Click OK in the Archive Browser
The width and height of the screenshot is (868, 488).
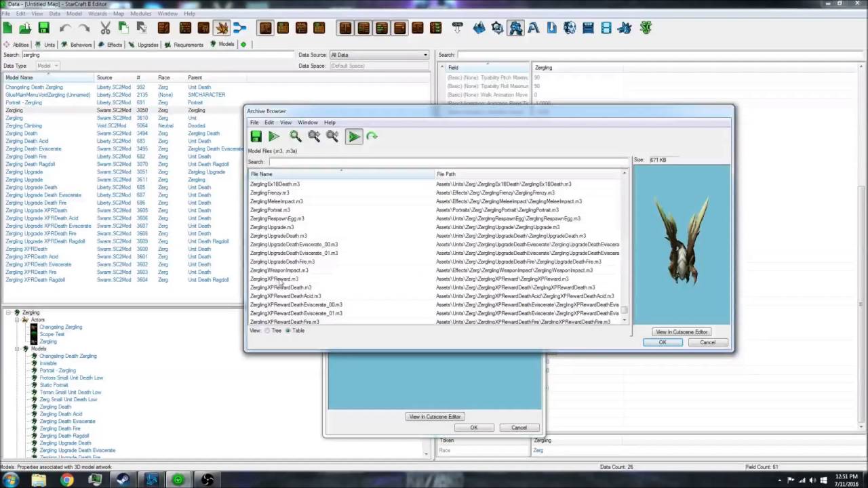(663, 342)
